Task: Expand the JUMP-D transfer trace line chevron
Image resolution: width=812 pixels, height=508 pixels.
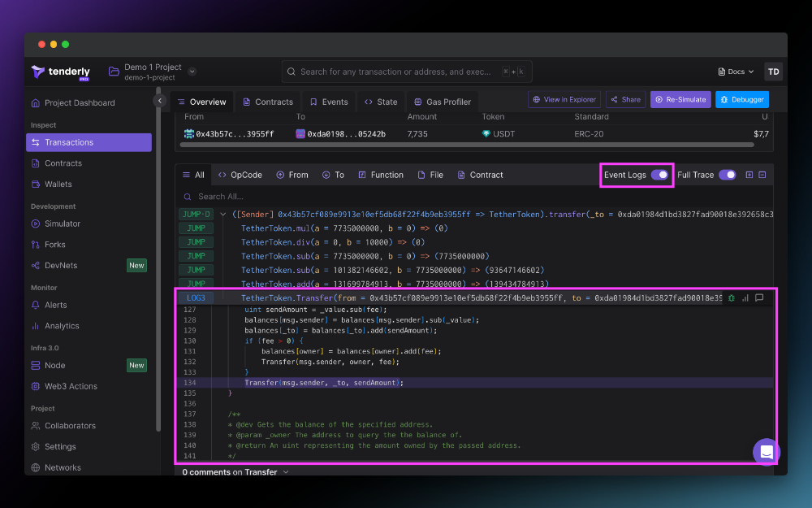Action: 224,214
